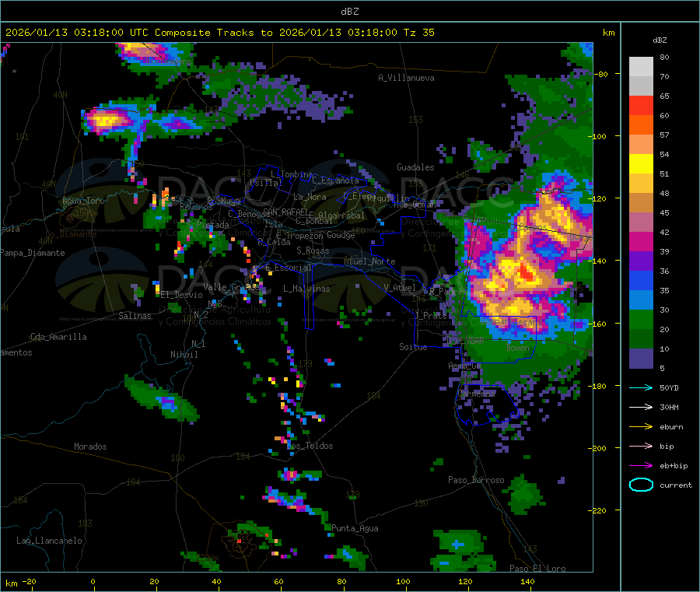Click the 'eb+bip' legend label
The width and height of the screenshot is (700, 592).
point(674,466)
